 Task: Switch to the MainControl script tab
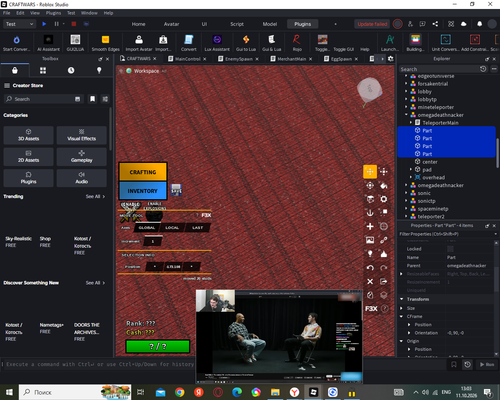point(187,59)
